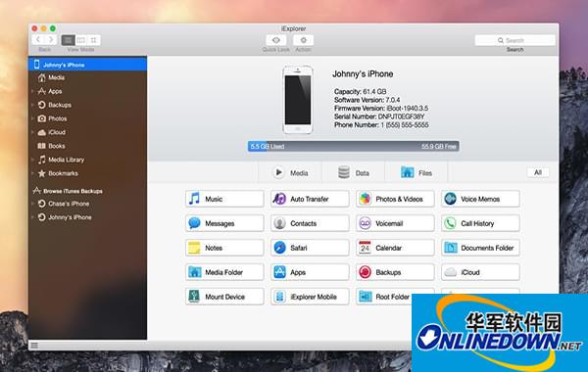Click the Phone Number text
This screenshot has height=372, width=588.
click(x=381, y=124)
